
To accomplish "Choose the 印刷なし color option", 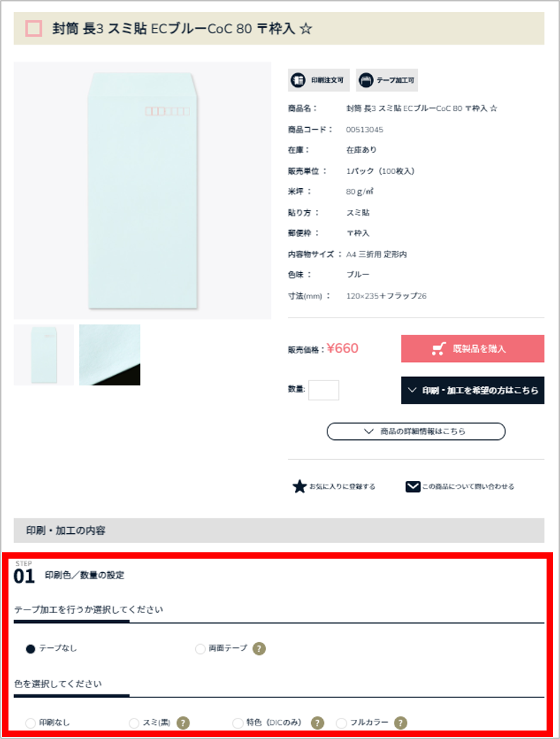I will 30,723.
